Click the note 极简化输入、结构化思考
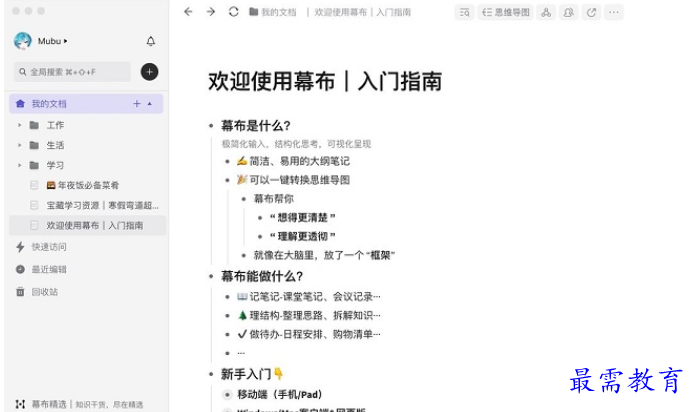Screen dimensions: 691x412 (x=296, y=144)
